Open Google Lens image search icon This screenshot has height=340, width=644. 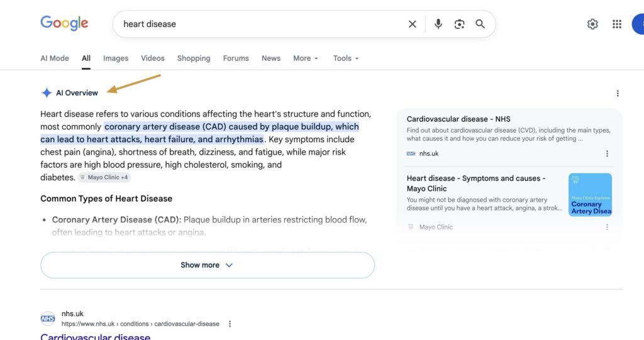click(x=459, y=25)
